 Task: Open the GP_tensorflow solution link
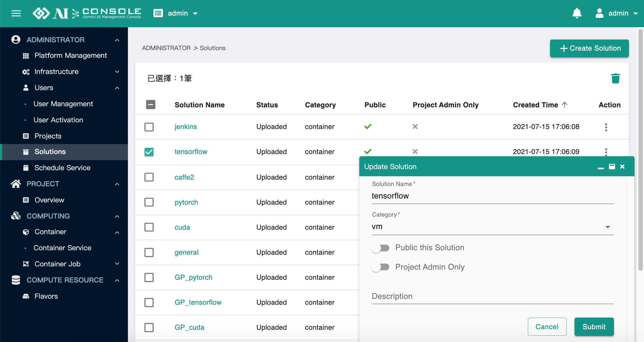pyautogui.click(x=198, y=302)
